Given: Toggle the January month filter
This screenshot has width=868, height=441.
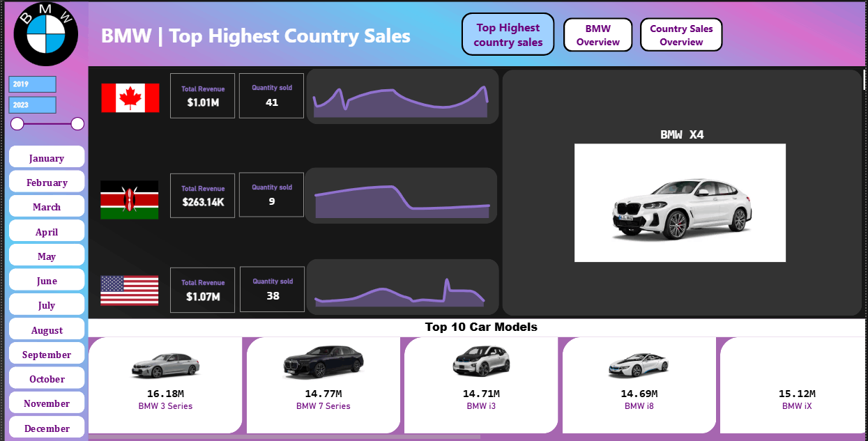Looking at the screenshot, I should [46, 157].
